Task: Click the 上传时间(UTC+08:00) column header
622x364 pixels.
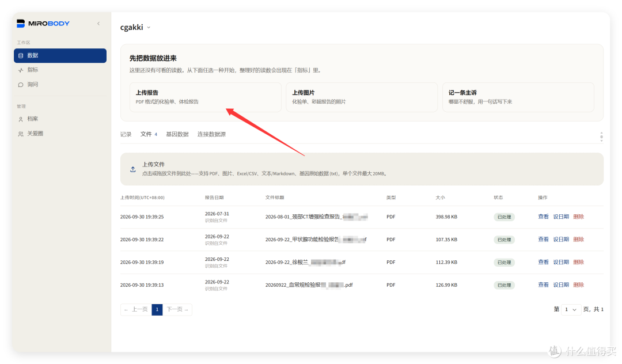Action: [142, 198]
